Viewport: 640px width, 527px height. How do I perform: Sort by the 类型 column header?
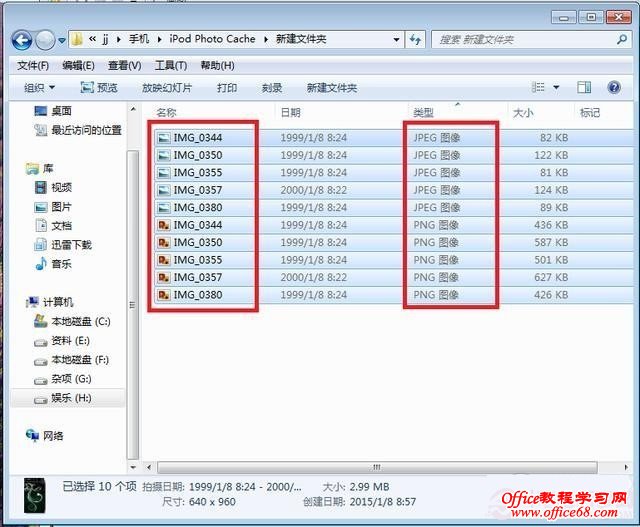(423, 112)
